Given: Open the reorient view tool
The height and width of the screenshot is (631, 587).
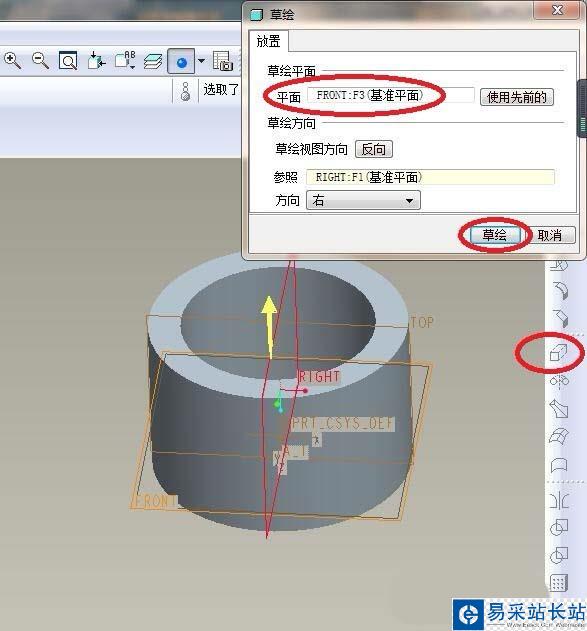Looking at the screenshot, I should pos(96,61).
